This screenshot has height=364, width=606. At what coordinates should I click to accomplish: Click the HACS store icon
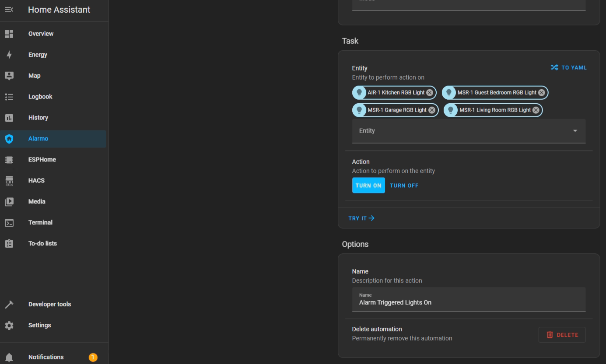click(9, 181)
